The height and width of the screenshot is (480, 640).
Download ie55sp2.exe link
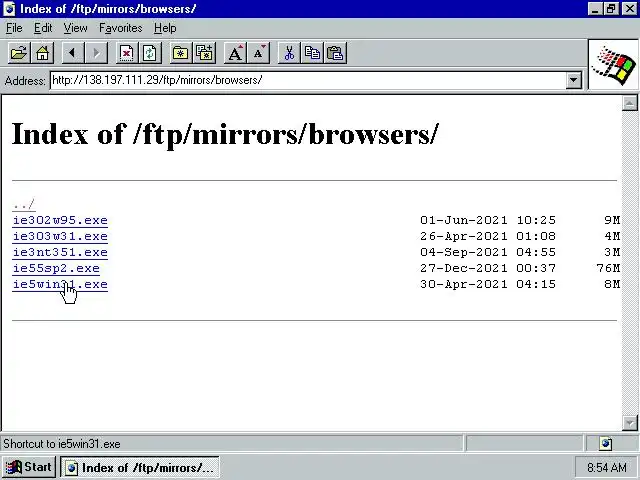click(56, 268)
